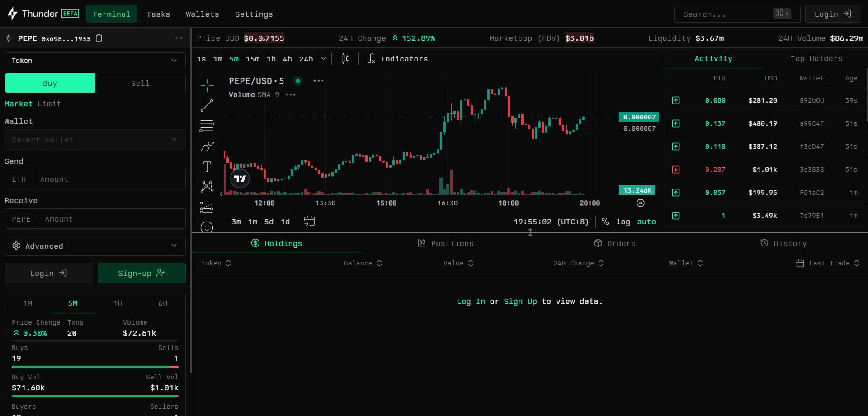
Task: Open the Tasks page
Action: 158,14
